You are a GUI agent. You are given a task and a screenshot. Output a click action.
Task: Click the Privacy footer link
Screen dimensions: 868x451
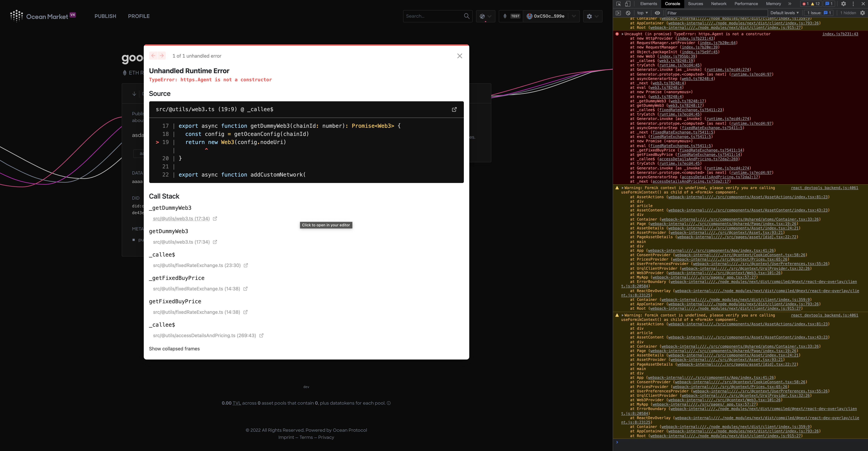point(326,437)
